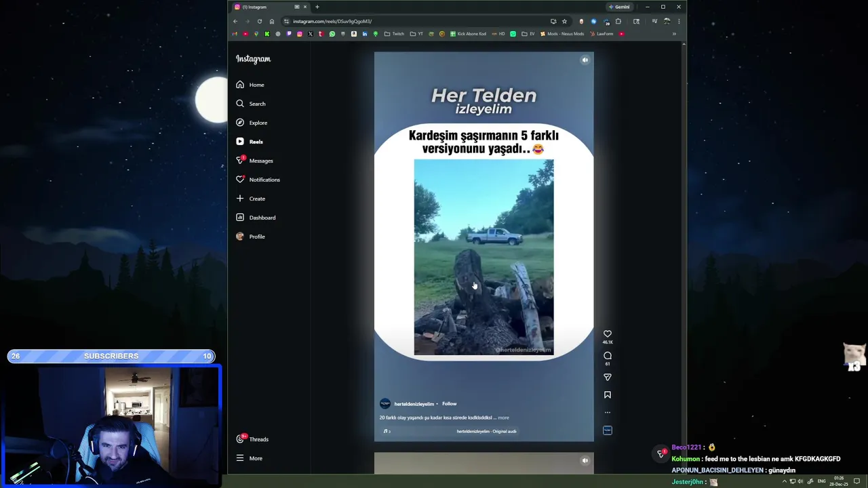Screen dimensions: 868x488
Task: Open the Extensions puzzle icon
Action: [618, 21]
